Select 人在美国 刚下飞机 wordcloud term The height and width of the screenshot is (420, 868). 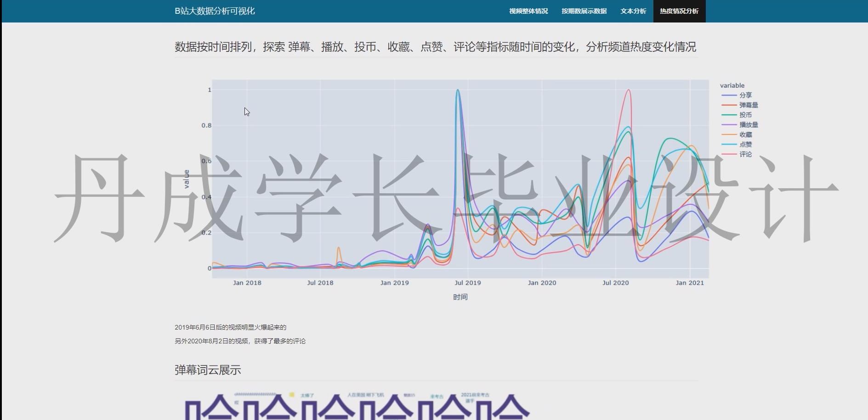coord(366,394)
